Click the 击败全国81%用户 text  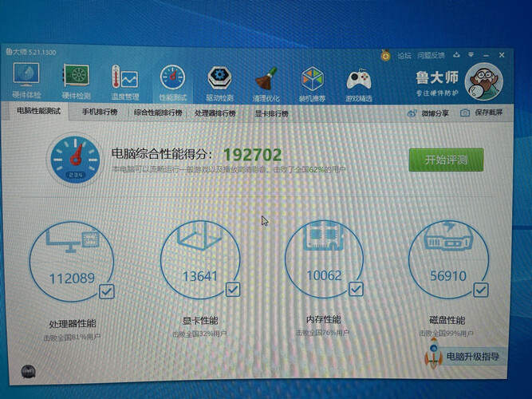[x=72, y=338]
